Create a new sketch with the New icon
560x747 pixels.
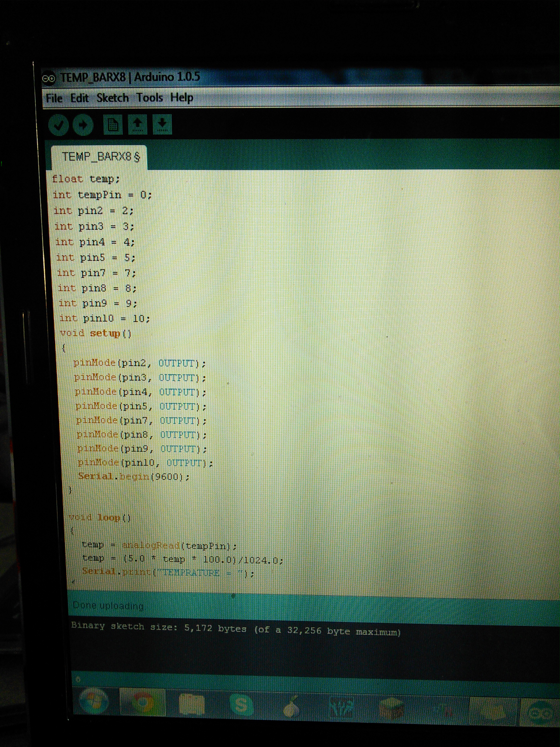tap(113, 125)
